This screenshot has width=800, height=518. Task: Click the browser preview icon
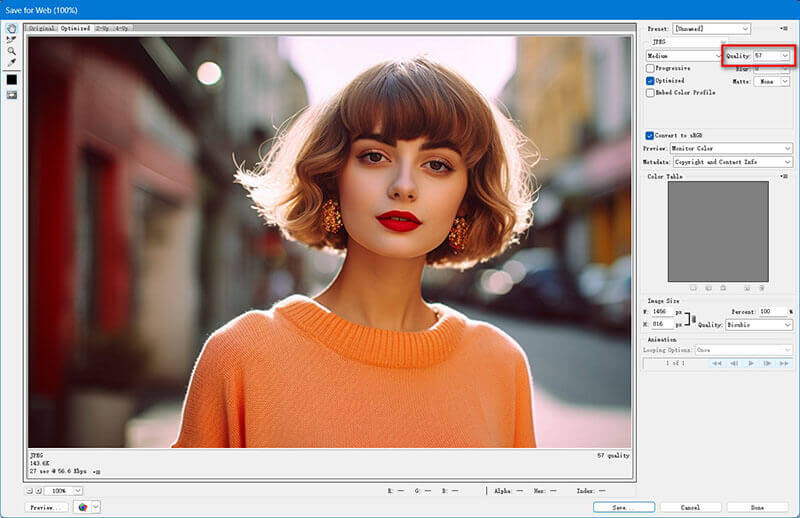click(x=81, y=507)
